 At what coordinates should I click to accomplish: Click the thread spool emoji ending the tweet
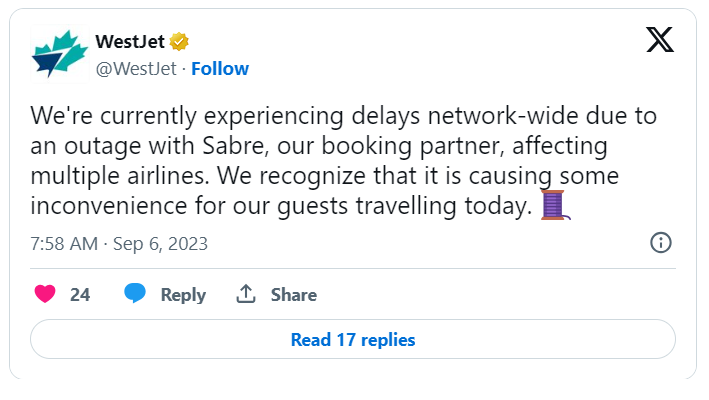pos(556,205)
